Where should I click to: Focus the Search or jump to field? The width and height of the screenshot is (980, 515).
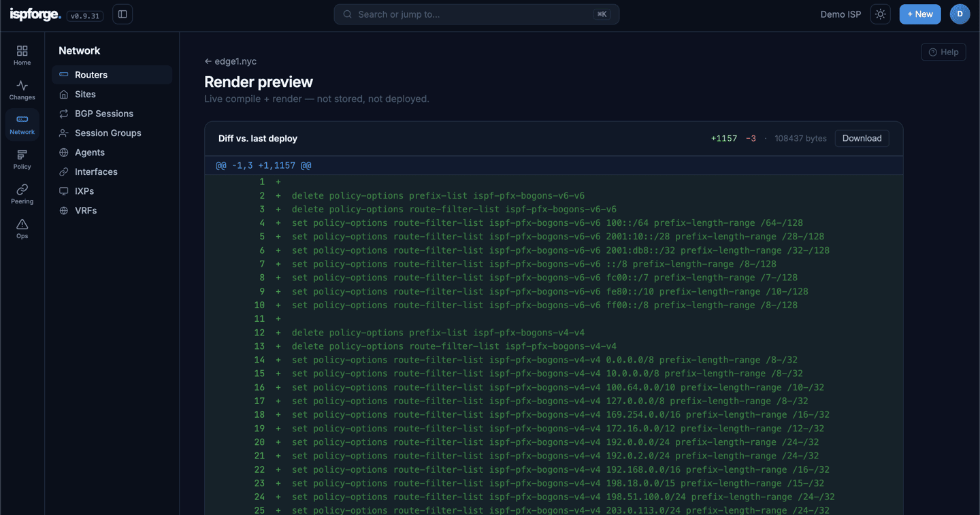tap(476, 14)
